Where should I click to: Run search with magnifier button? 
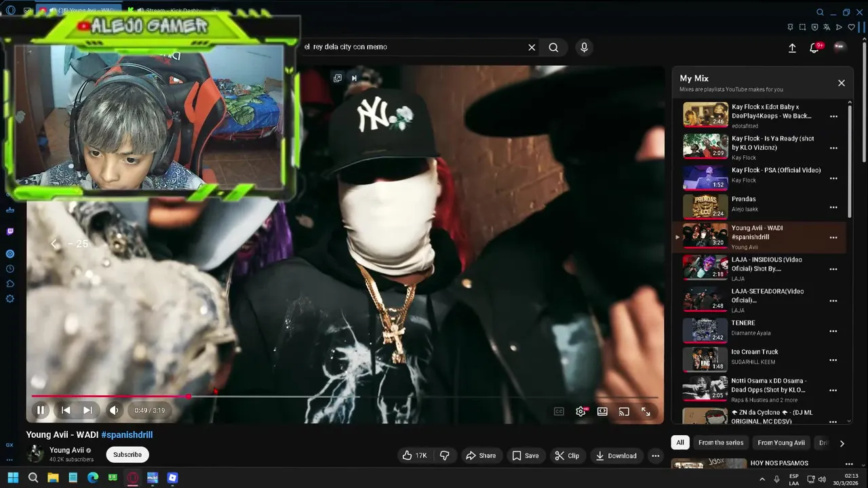[553, 47]
